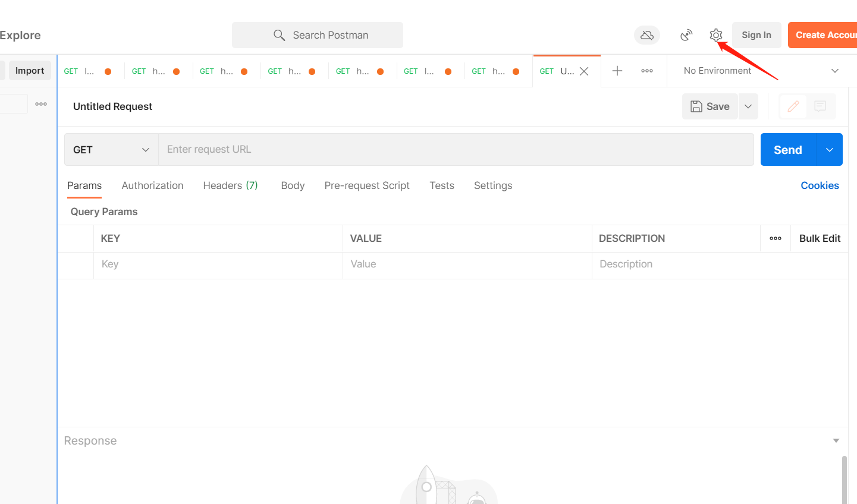This screenshot has height=504, width=857.
Task: Open the Tests tab
Action: click(x=442, y=185)
